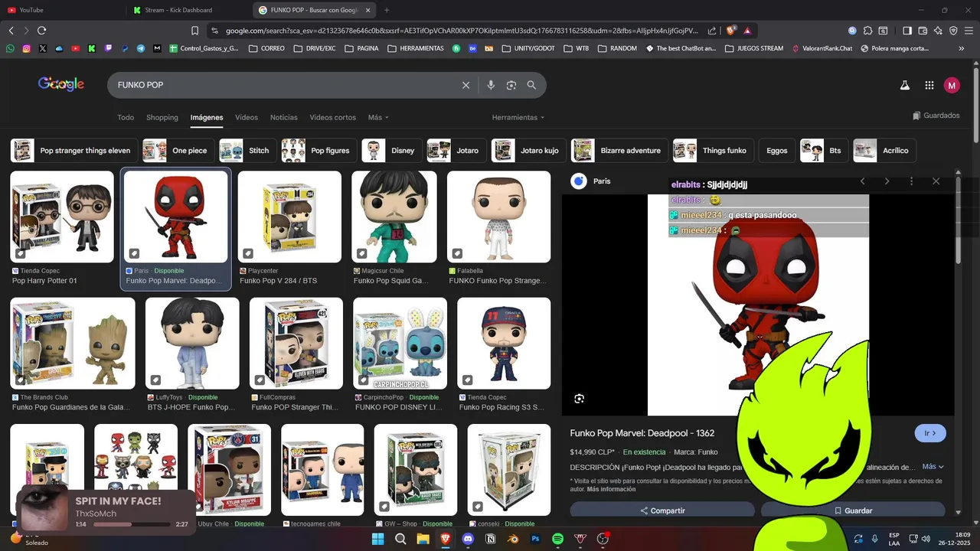
Task: Show next image in preview panel
Action: (x=887, y=181)
